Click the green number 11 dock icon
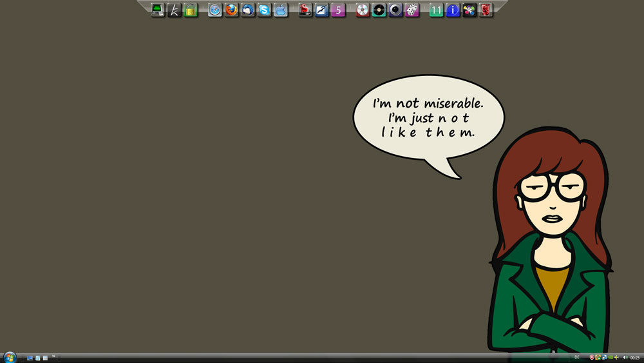Screen dimensions: 644x363 point(437,10)
